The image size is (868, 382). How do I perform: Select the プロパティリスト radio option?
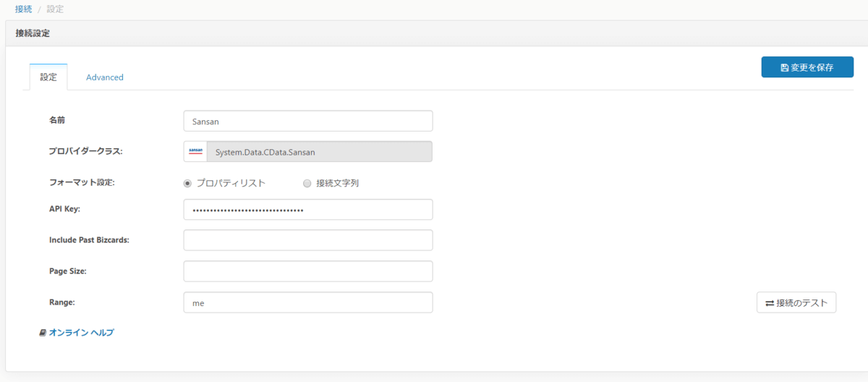point(188,183)
